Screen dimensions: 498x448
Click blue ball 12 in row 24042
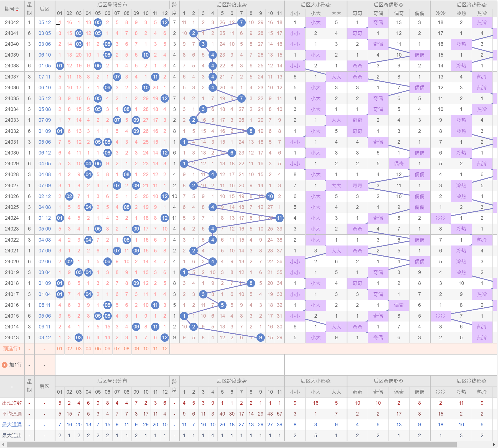click(165, 22)
